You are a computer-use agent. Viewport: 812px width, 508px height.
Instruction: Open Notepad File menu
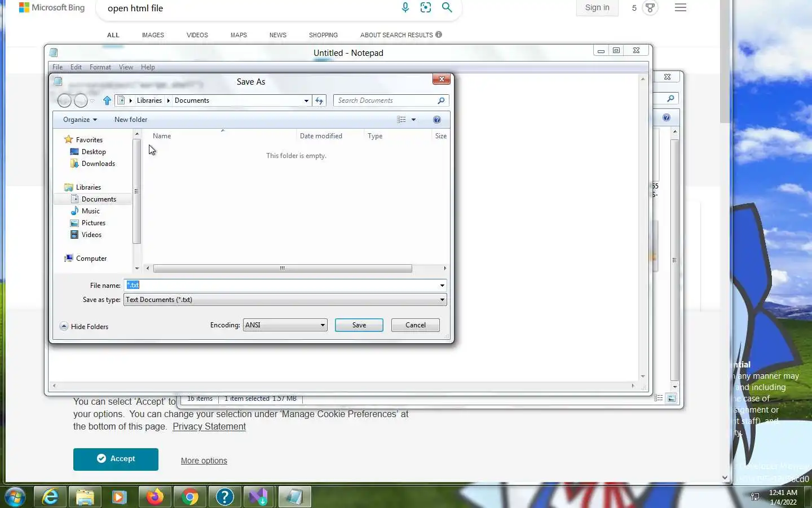[58, 67]
